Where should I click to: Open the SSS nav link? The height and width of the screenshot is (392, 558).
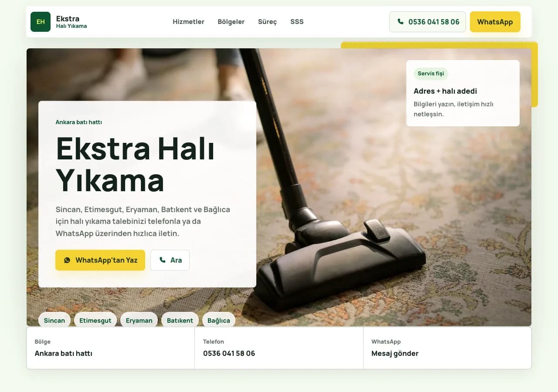tap(297, 22)
